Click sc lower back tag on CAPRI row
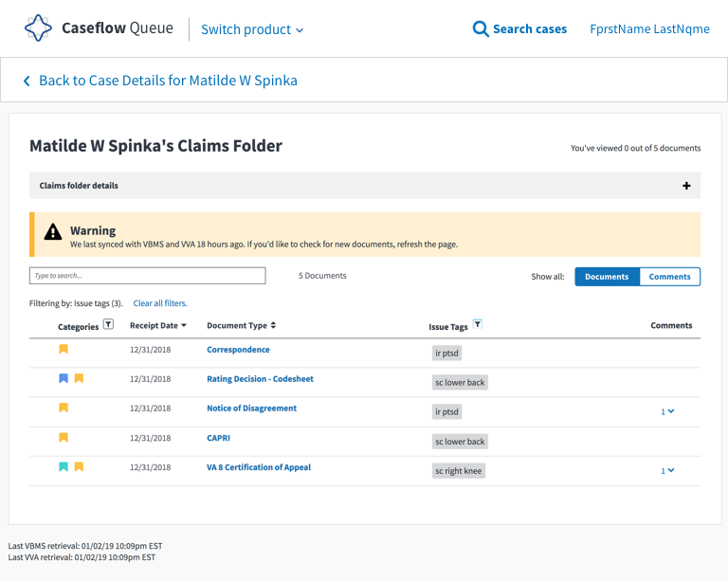This screenshot has height=581, width=728. pos(460,442)
